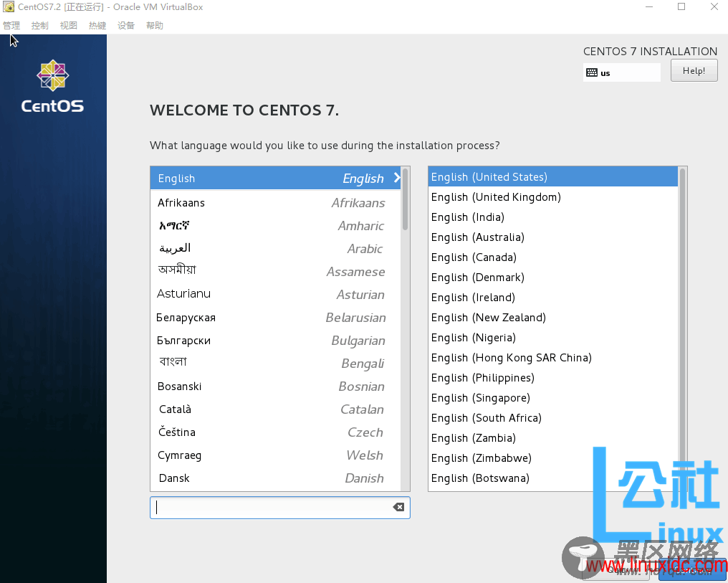Click the keyboard layout icon beside us
This screenshot has width=728, height=583.
(592, 72)
